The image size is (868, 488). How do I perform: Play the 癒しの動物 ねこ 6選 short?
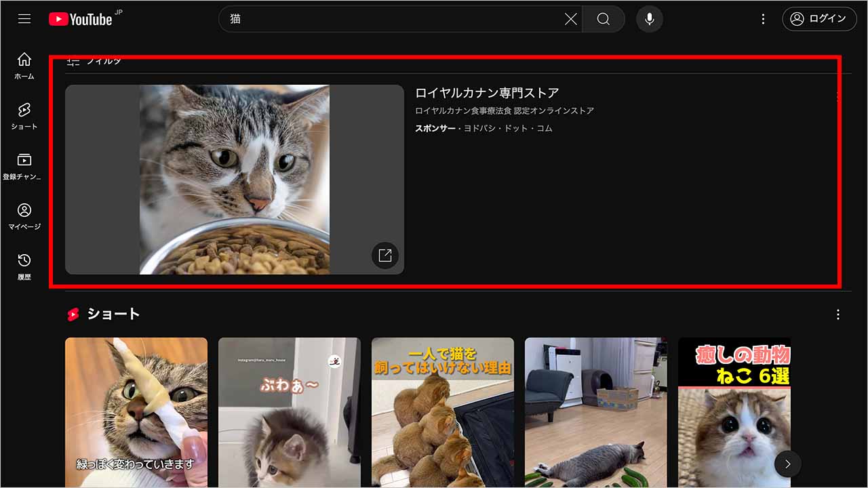(734, 412)
